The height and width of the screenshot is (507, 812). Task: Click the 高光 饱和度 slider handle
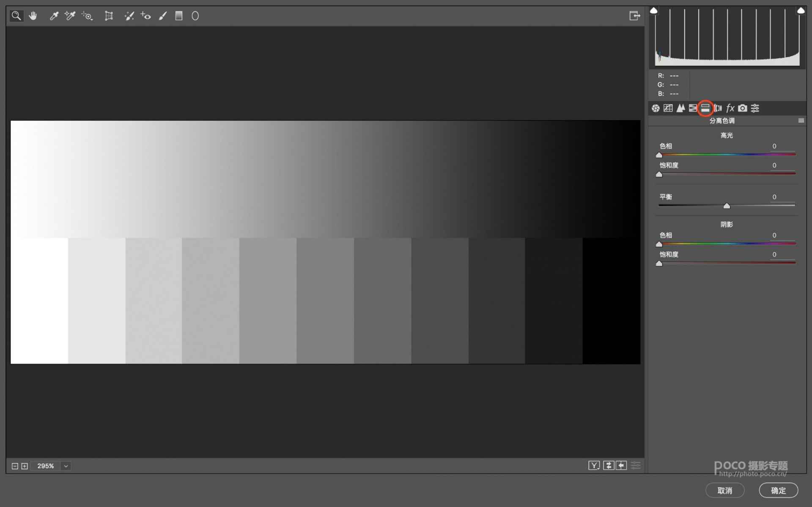659,174
